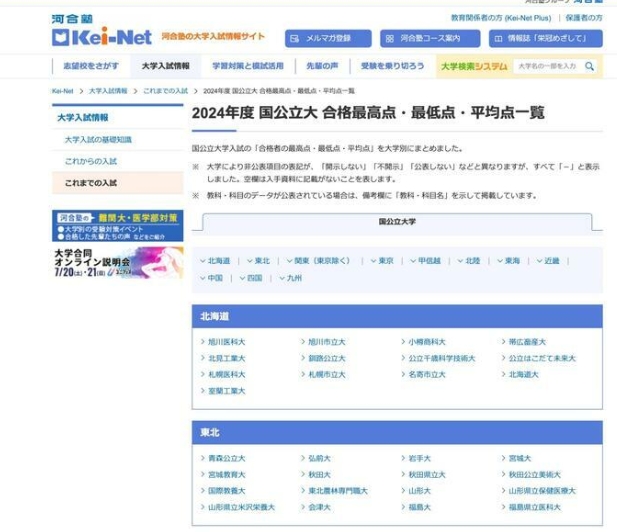Open sidebar item これからの入試
The height and width of the screenshot is (532, 617).
(91, 161)
